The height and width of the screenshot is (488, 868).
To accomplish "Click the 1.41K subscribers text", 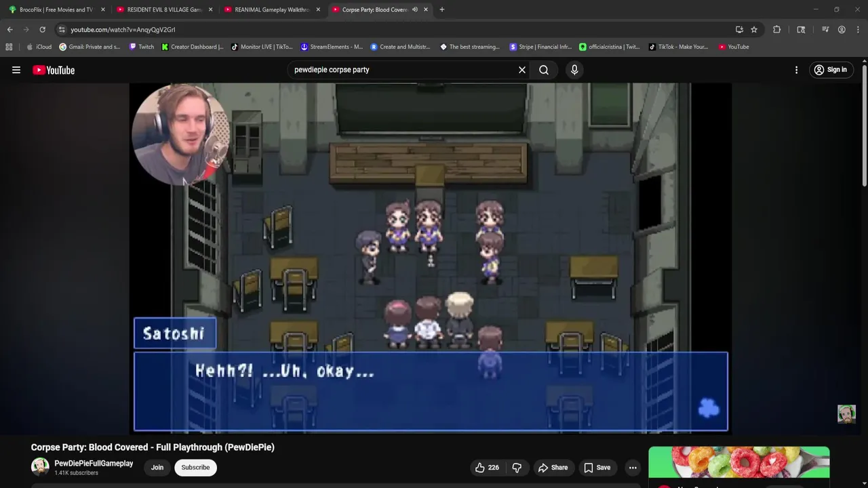I will pos(76,473).
